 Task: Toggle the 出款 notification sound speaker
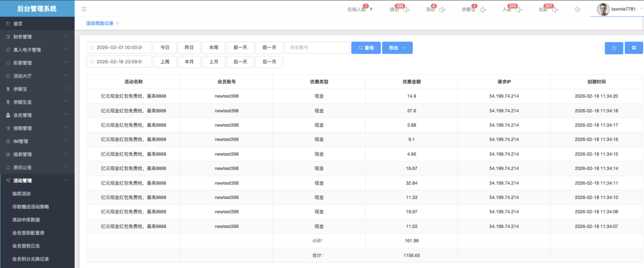[x=554, y=9]
